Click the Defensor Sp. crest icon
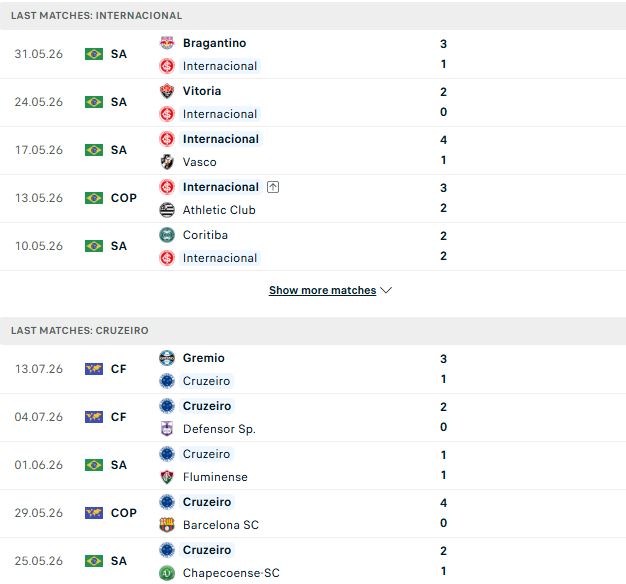This screenshot has width=626, height=584. pyautogui.click(x=167, y=429)
